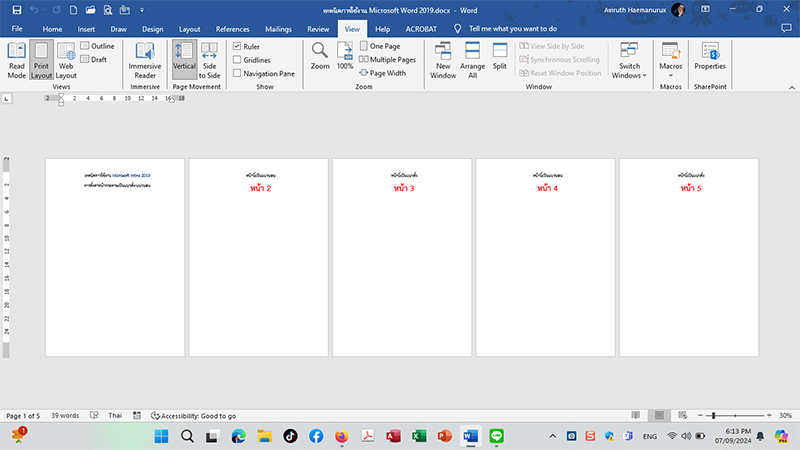Uncheck the Ruler checkbox
800x450 pixels.
tap(237, 46)
